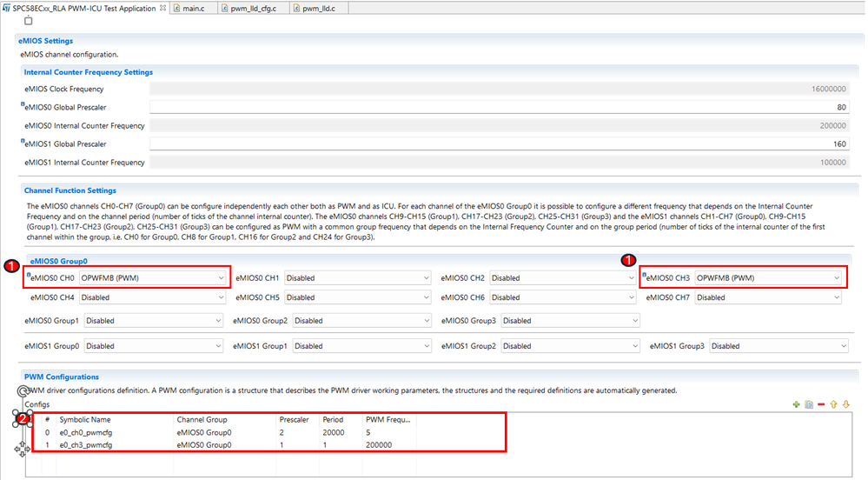This screenshot has height=480, width=868.
Task: Open the eMIOS0 CH4 dropdown
Action: 152,297
